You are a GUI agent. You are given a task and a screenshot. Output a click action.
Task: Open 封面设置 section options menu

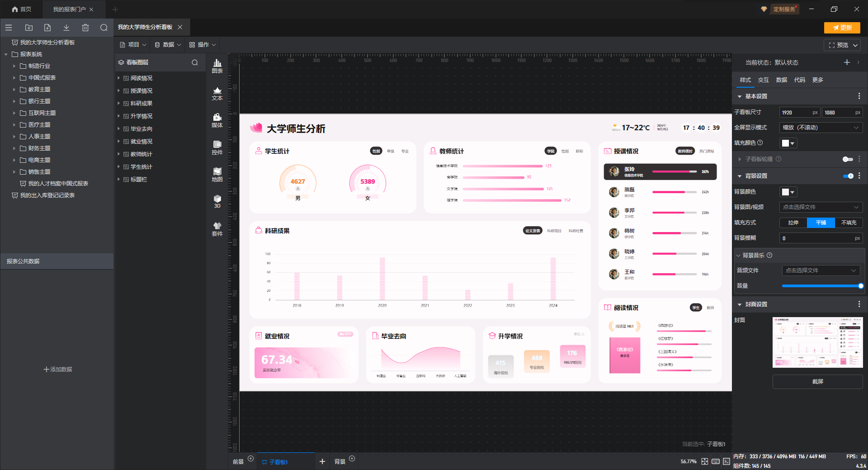click(x=859, y=304)
